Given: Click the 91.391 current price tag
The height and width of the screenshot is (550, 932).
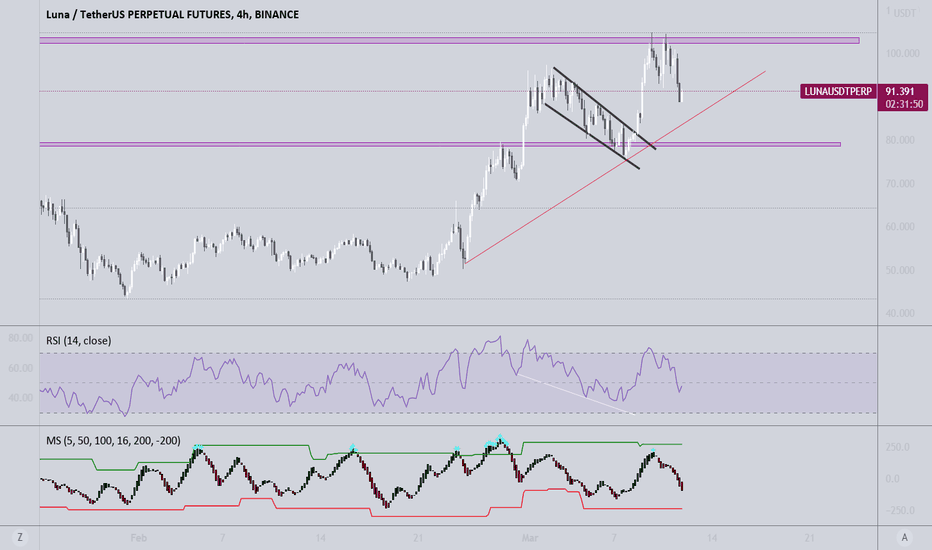Looking at the screenshot, I should pos(900,91).
